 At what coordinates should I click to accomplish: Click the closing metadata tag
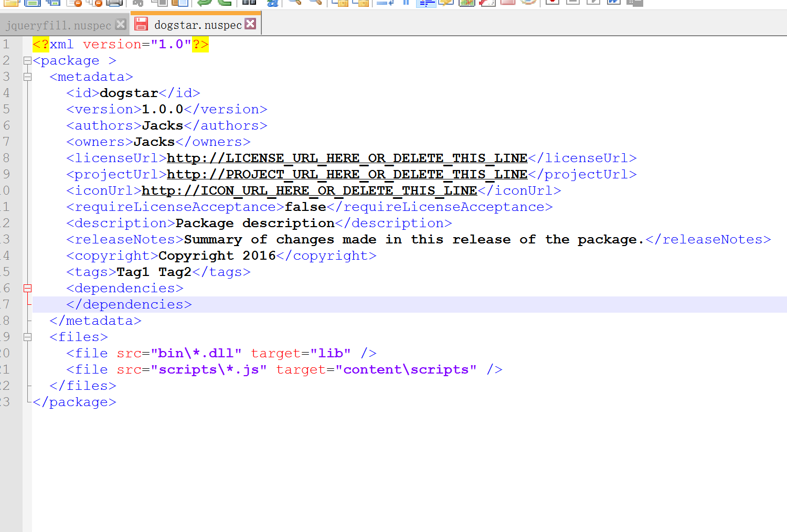click(95, 321)
